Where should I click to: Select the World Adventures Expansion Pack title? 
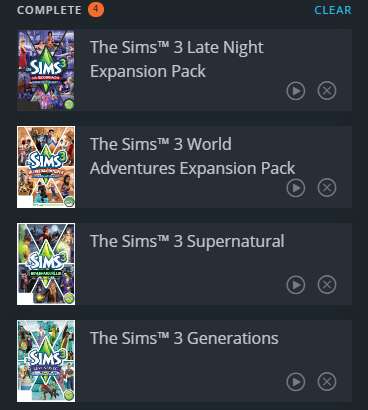(x=192, y=156)
